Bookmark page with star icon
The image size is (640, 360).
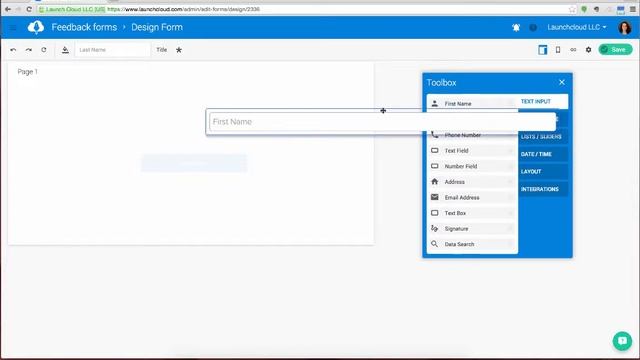(572, 9)
